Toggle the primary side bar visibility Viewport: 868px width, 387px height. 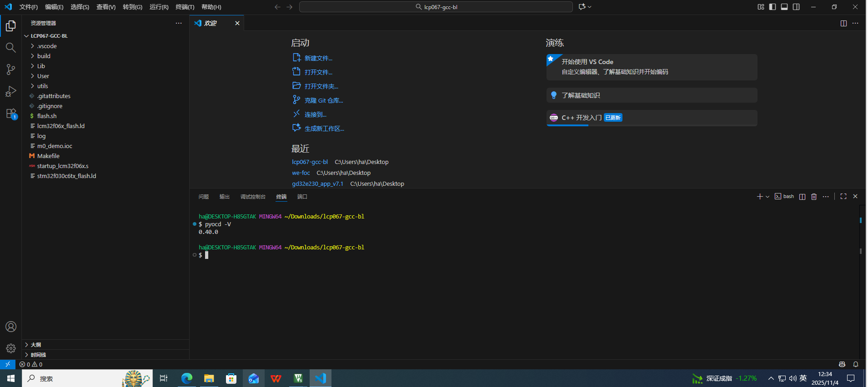773,7
